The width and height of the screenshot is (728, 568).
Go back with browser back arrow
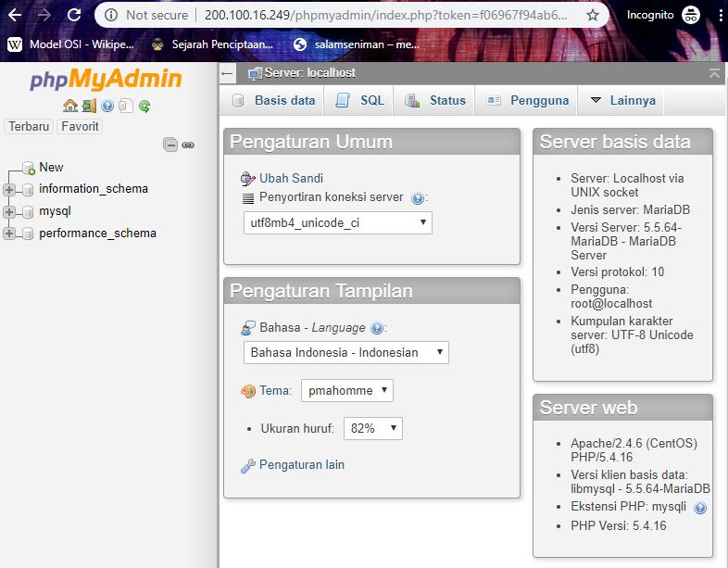(x=15, y=15)
